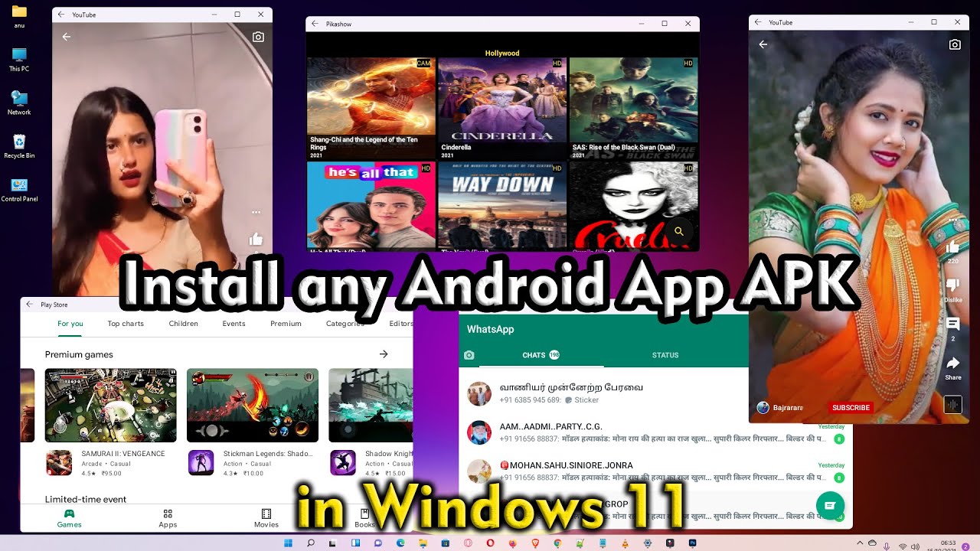Like the short showing 220 likes
The image size is (980, 551).
point(953,247)
